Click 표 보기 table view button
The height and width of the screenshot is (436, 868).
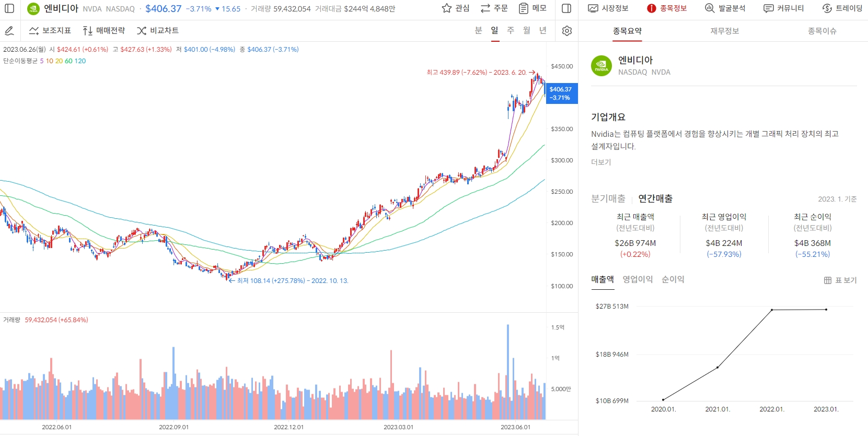(840, 280)
